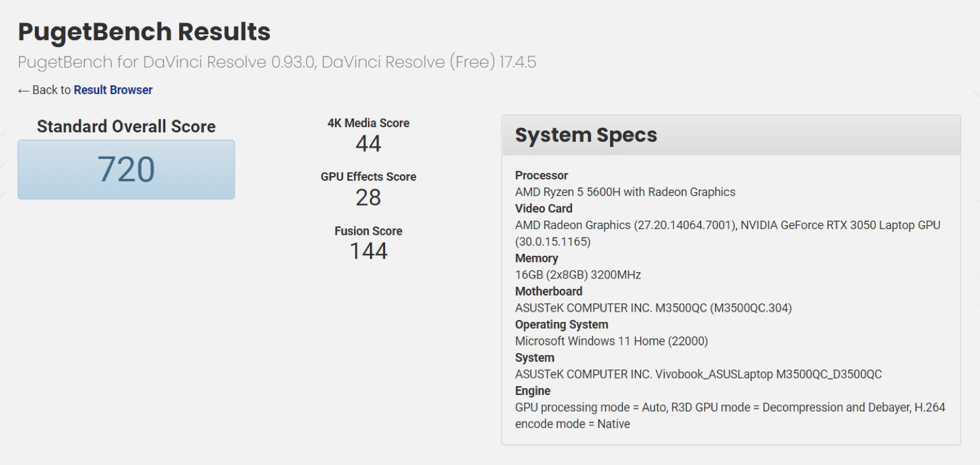This screenshot has width=980, height=465.
Task: Click the 720 overall score box
Action: pyautogui.click(x=126, y=170)
